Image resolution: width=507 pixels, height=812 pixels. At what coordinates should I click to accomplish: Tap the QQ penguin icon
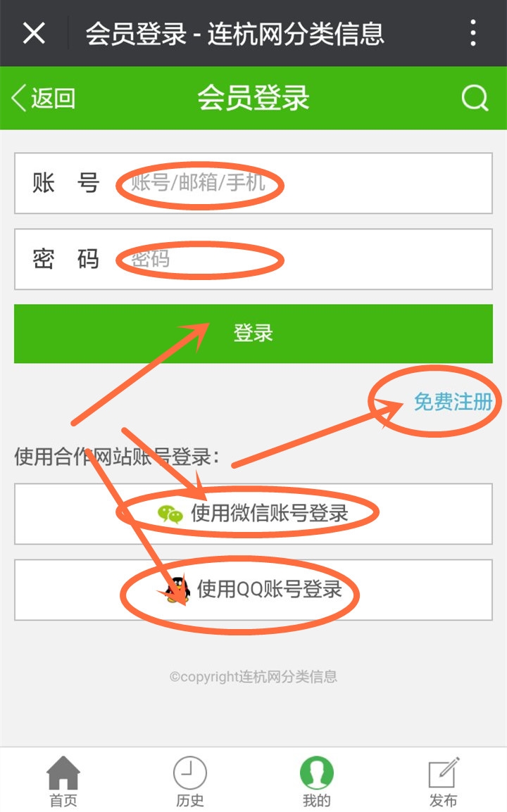[177, 590]
